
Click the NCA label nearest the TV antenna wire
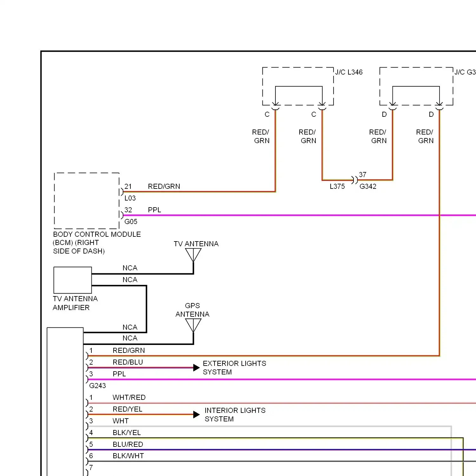click(130, 268)
